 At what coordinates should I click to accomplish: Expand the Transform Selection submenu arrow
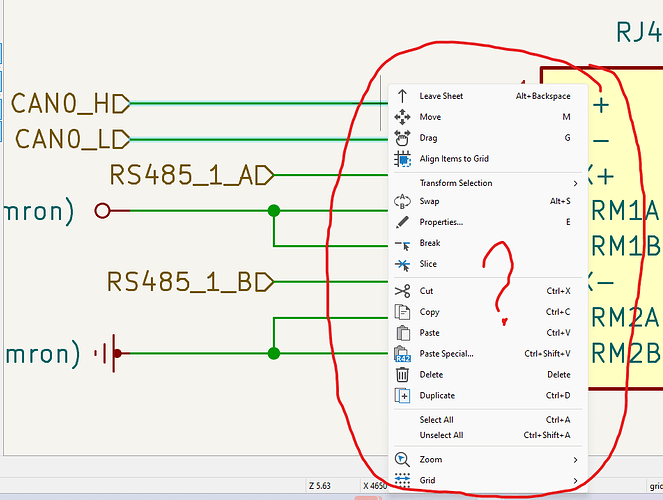(575, 183)
